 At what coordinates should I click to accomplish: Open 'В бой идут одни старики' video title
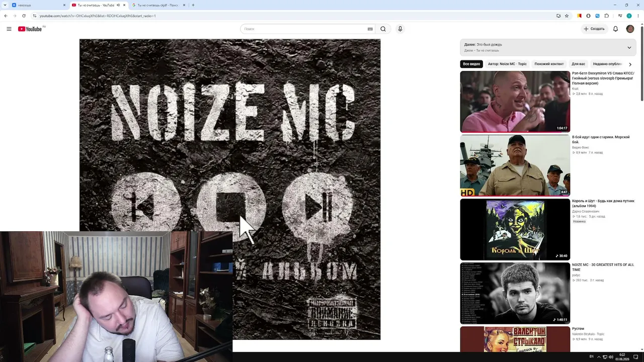coord(601,139)
